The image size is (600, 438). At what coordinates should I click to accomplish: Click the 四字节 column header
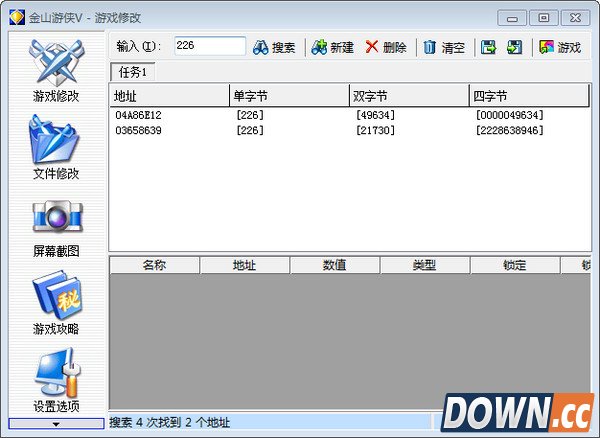[529, 96]
